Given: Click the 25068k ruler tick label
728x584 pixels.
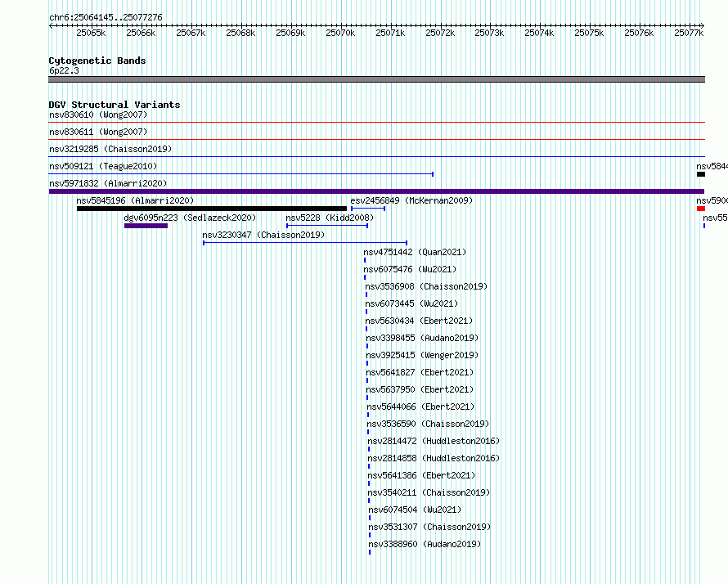Looking at the screenshot, I should pos(240,33).
